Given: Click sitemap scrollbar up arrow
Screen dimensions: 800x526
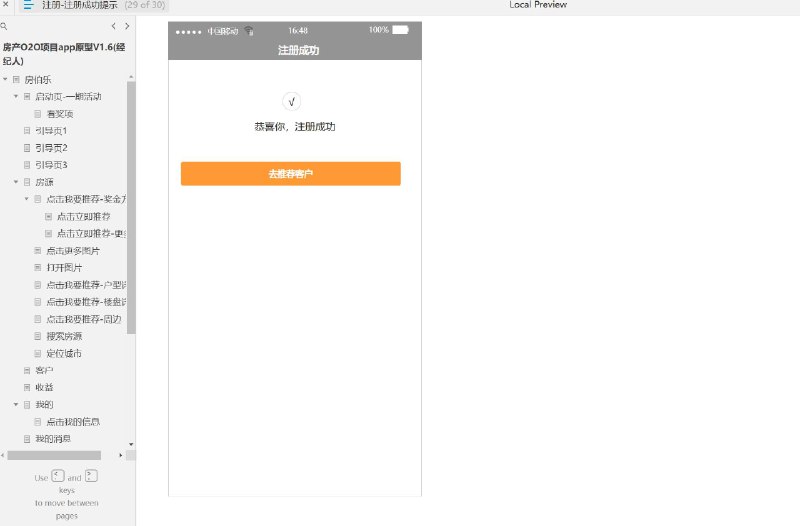Looking at the screenshot, I should click(131, 77).
